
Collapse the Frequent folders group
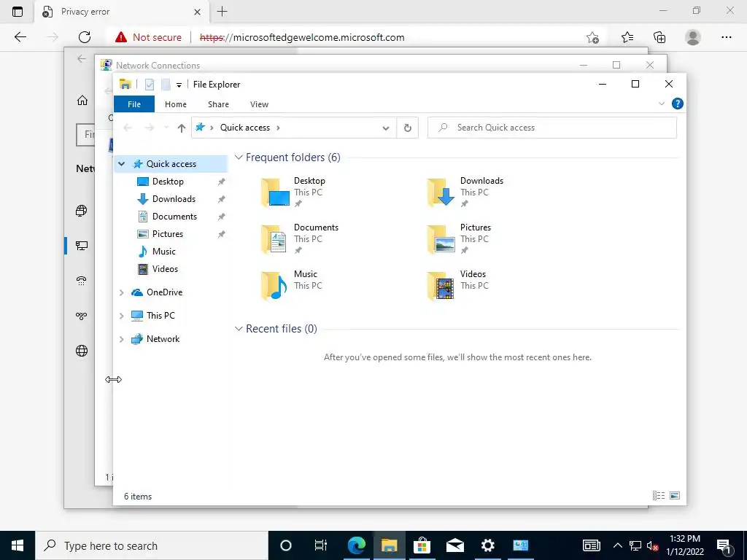click(x=239, y=157)
